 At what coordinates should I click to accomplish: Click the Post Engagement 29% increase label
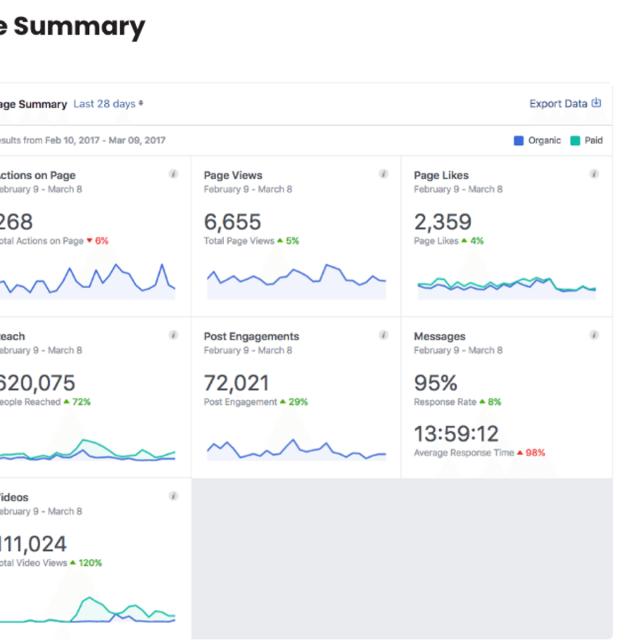[256, 402]
